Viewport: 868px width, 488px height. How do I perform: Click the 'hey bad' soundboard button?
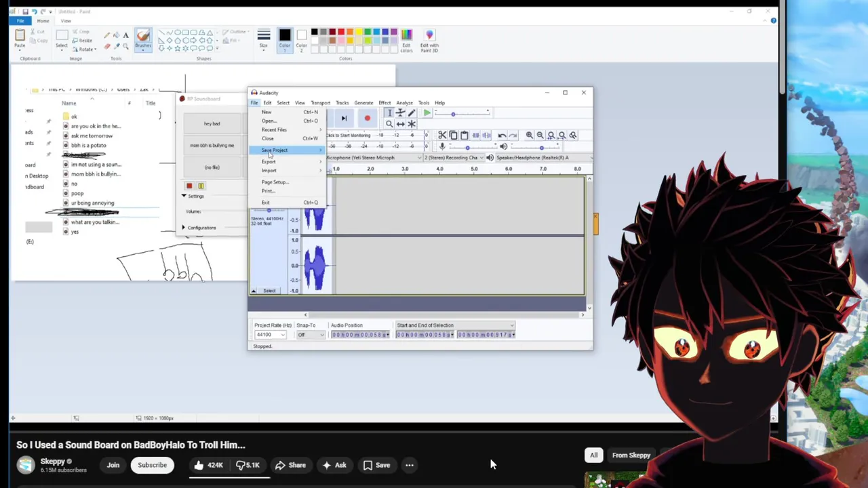[x=212, y=123]
